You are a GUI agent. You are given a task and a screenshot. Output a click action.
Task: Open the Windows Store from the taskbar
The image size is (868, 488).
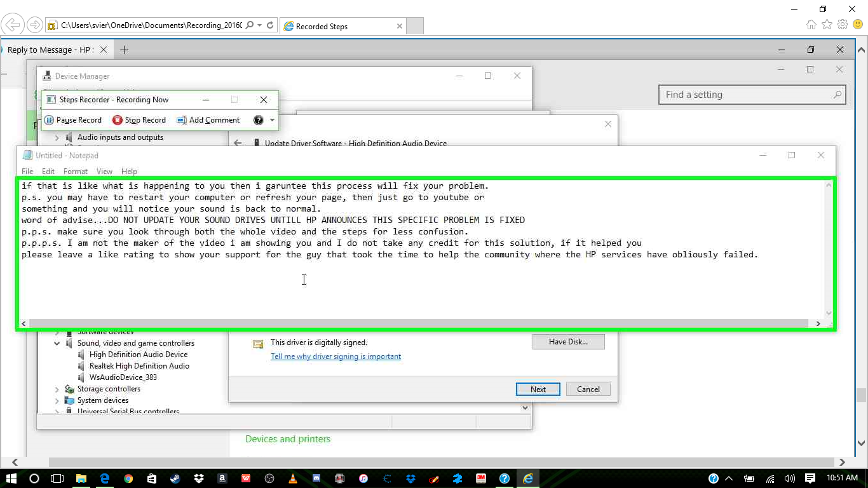152,478
